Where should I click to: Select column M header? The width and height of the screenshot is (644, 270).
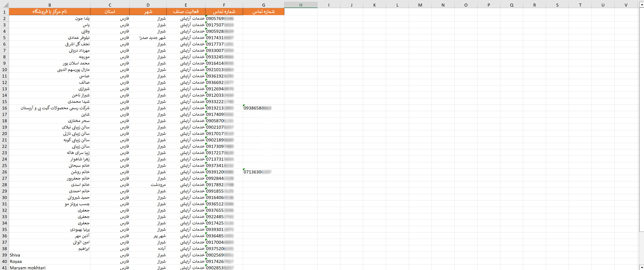[420, 5]
